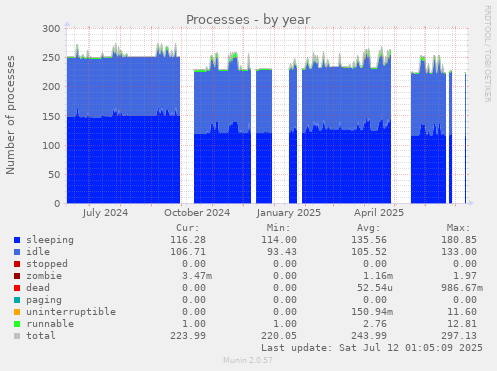Click the 'Max:' column header
The height and width of the screenshot is (371, 497).
click(459, 228)
